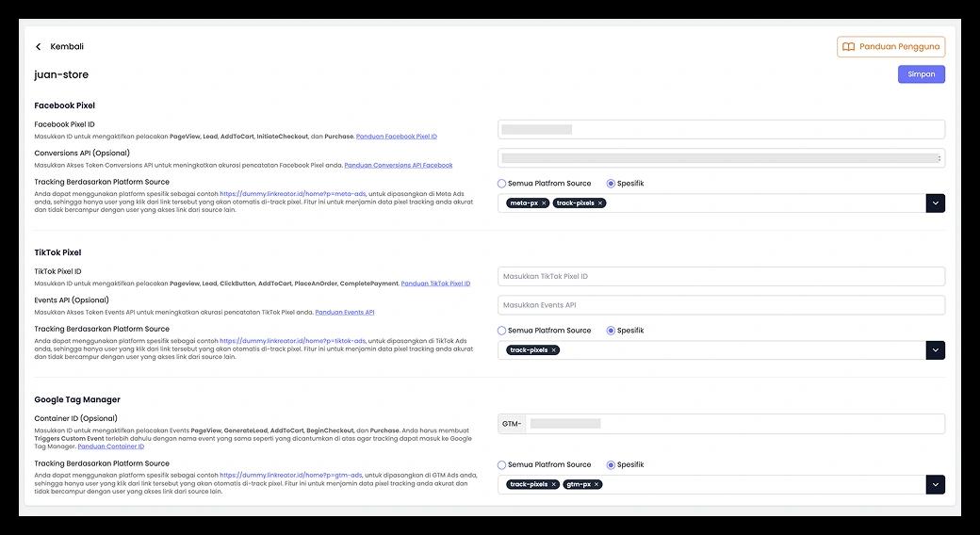Open Panduan Conversions API Facebook link
This screenshot has width=980, height=535.
pyautogui.click(x=398, y=166)
